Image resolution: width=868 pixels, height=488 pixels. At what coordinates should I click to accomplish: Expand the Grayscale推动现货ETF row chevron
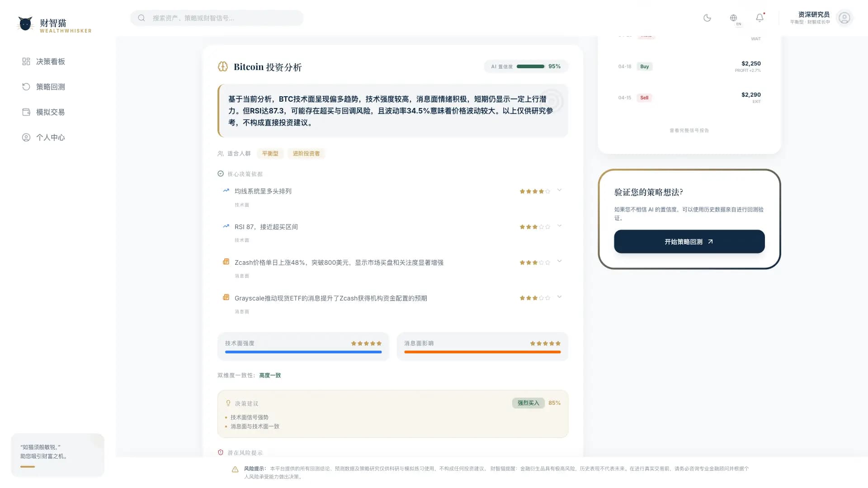coord(559,297)
